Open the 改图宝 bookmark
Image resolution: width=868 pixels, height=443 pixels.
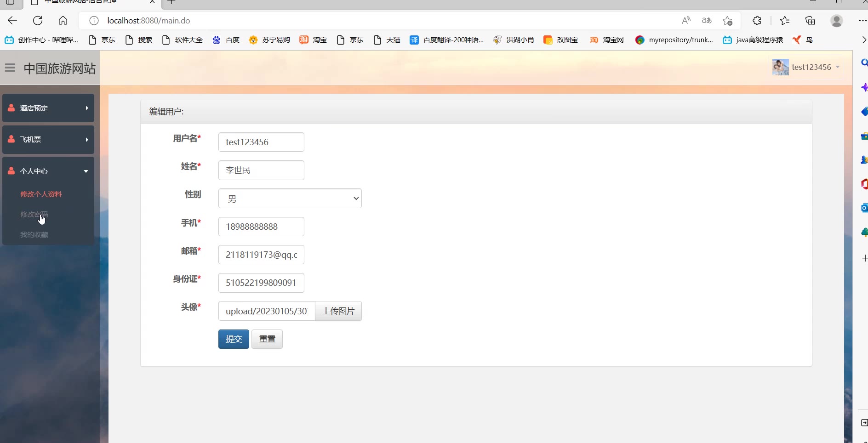(x=560, y=40)
